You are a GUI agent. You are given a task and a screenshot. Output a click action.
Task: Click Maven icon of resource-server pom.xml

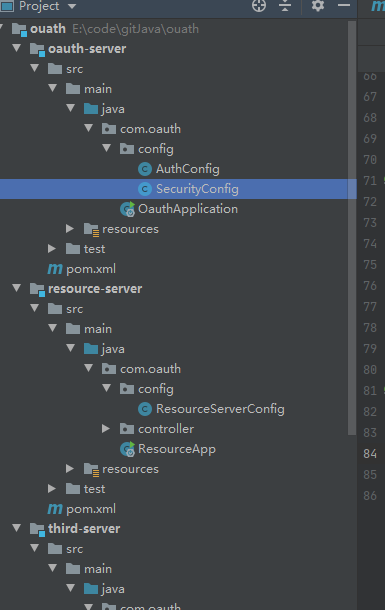click(x=55, y=509)
